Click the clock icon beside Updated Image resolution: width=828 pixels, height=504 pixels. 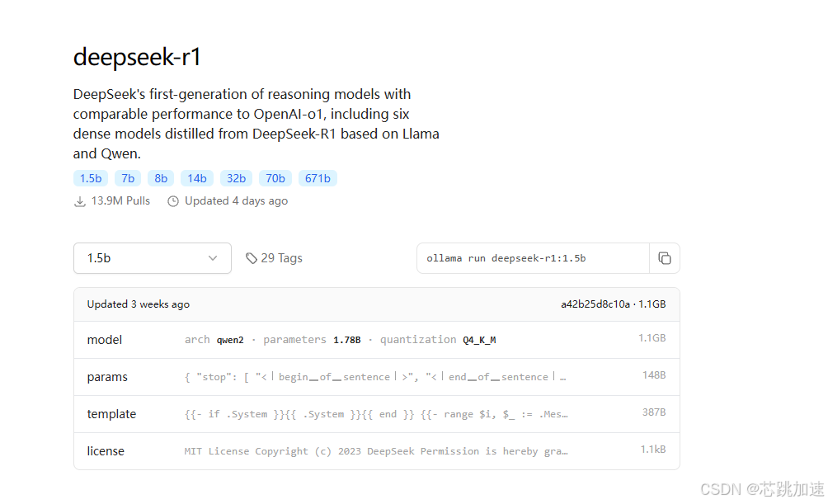[173, 201]
